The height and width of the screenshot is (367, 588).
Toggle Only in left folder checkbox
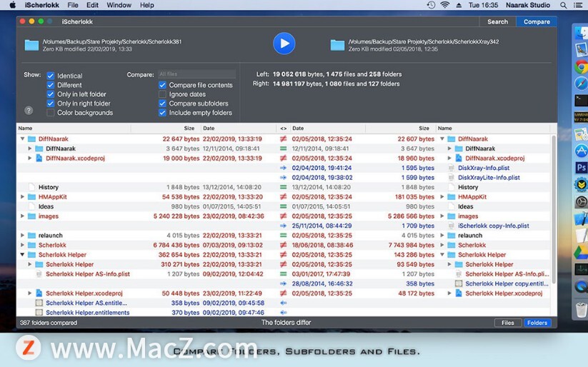click(50, 94)
